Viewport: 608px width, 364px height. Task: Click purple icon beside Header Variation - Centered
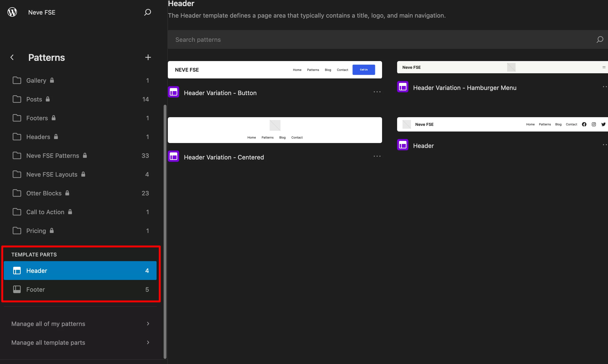(173, 156)
